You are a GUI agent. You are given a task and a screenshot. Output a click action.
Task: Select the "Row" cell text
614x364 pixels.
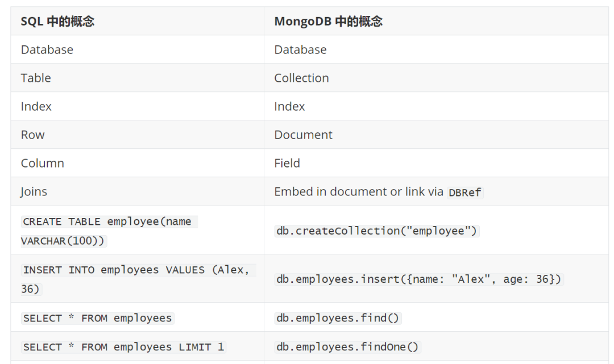33,135
